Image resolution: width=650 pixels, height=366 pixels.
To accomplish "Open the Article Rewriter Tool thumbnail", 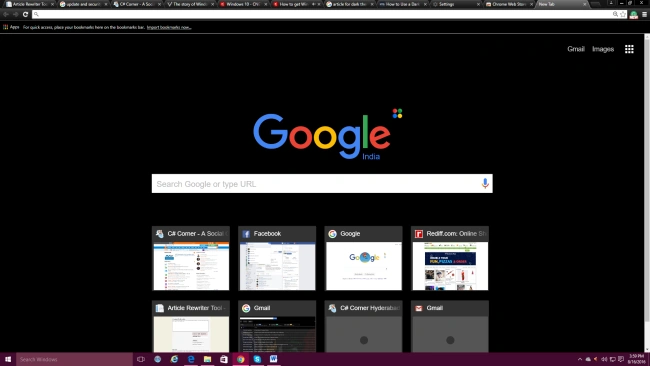I will pos(191,327).
